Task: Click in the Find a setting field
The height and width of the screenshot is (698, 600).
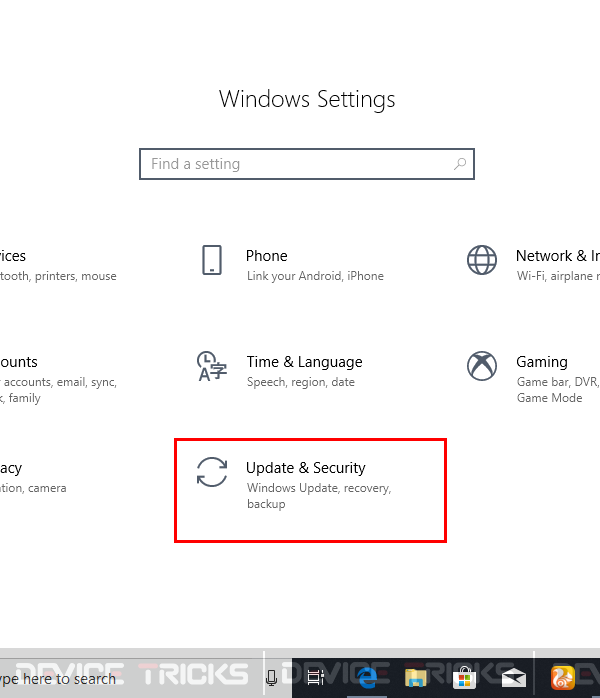Action: point(307,164)
